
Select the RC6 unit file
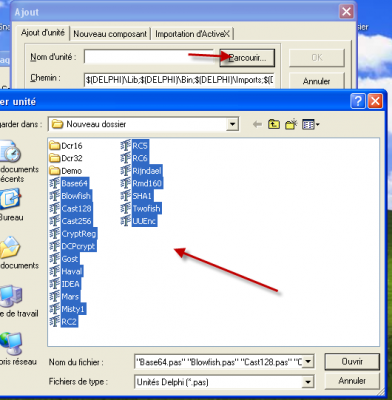click(x=135, y=158)
